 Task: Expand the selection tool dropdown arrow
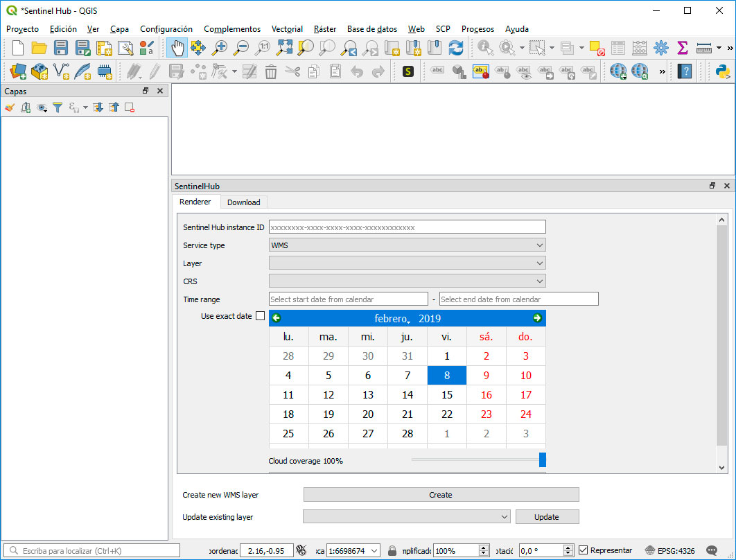pyautogui.click(x=552, y=48)
